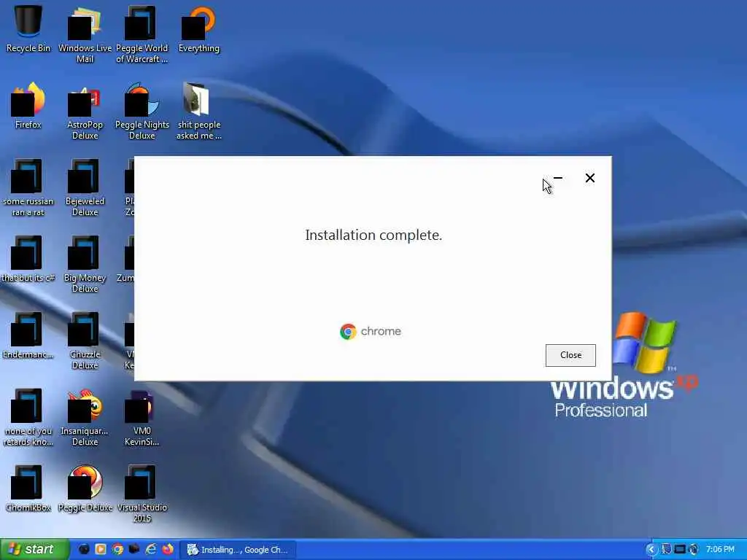Click the Installing Google Chrome taskbar button
747x560 pixels.
(238, 550)
